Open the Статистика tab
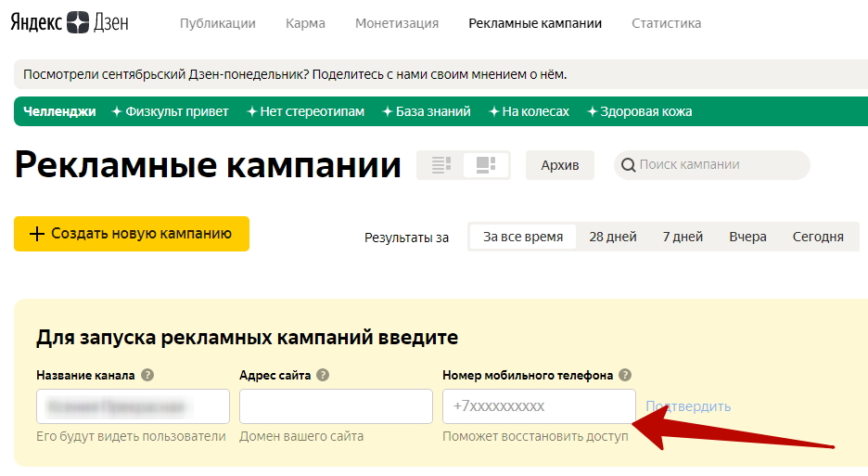868x476 pixels. (x=667, y=23)
